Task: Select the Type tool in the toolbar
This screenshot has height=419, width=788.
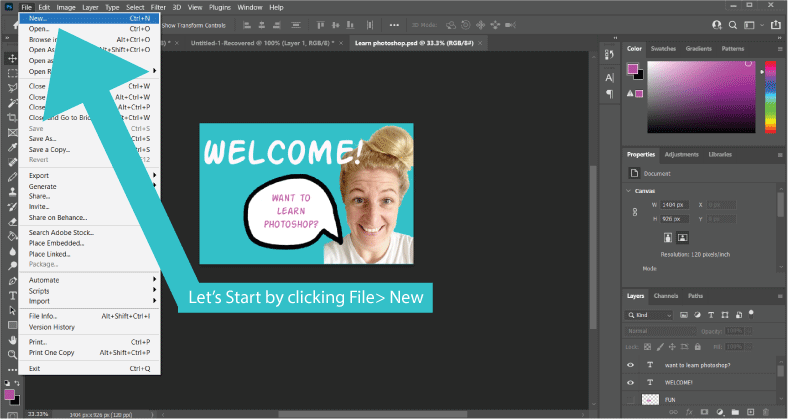Action: pos(11,296)
